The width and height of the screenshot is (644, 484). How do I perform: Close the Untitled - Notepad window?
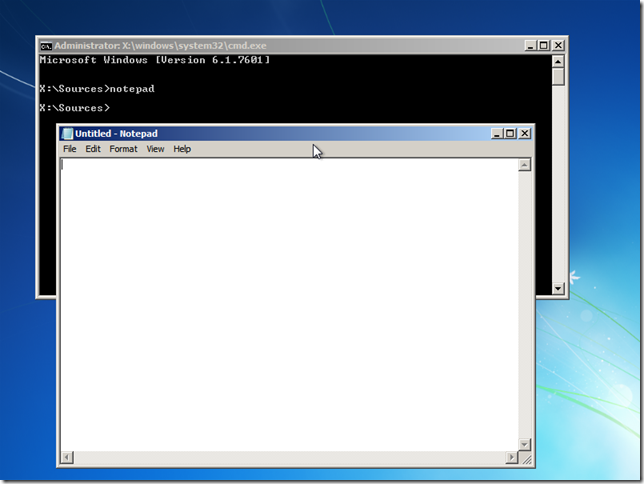[x=524, y=134]
